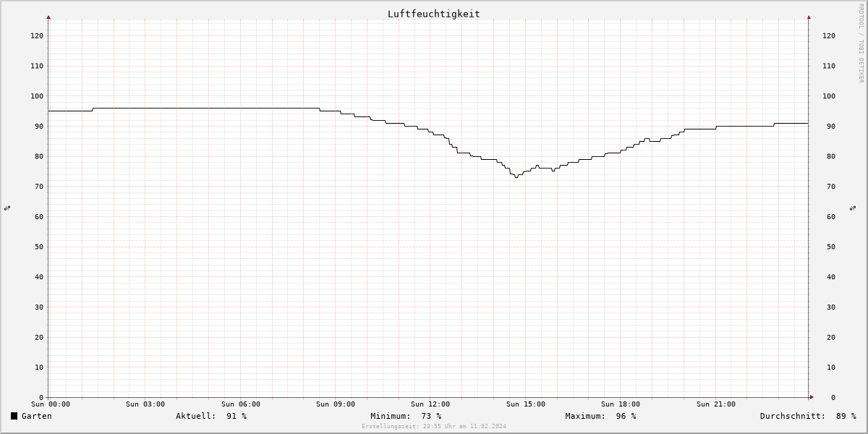Click the 90 label on right axis

pyautogui.click(x=831, y=126)
